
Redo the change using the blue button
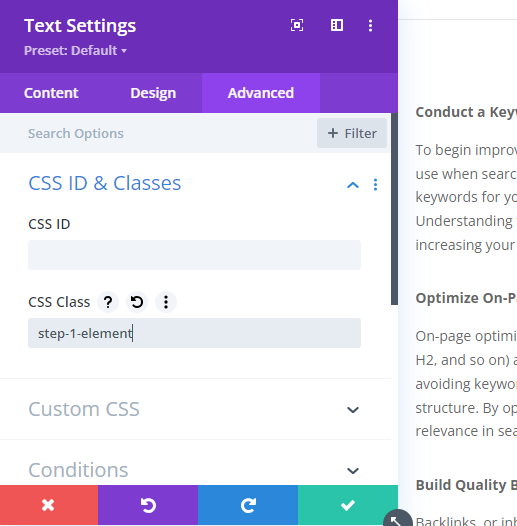tap(248, 505)
